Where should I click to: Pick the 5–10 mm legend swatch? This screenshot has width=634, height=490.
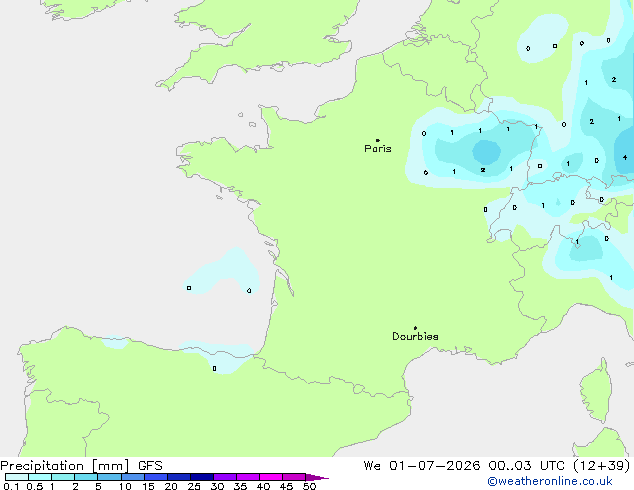[x=109, y=477]
